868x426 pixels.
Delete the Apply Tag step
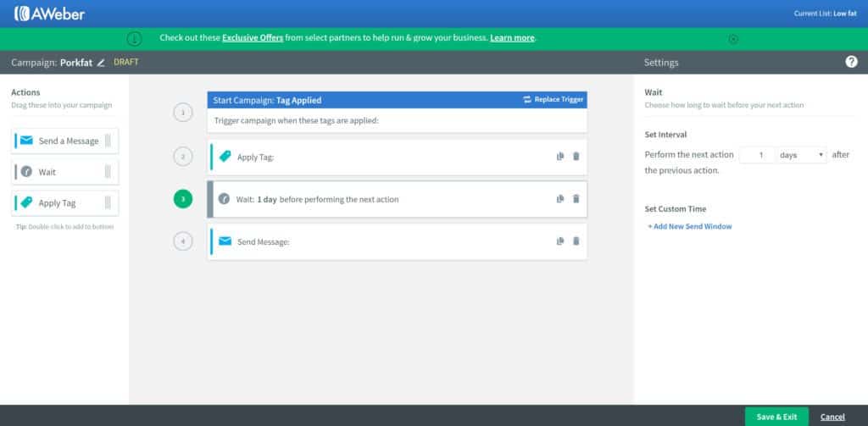(x=576, y=157)
